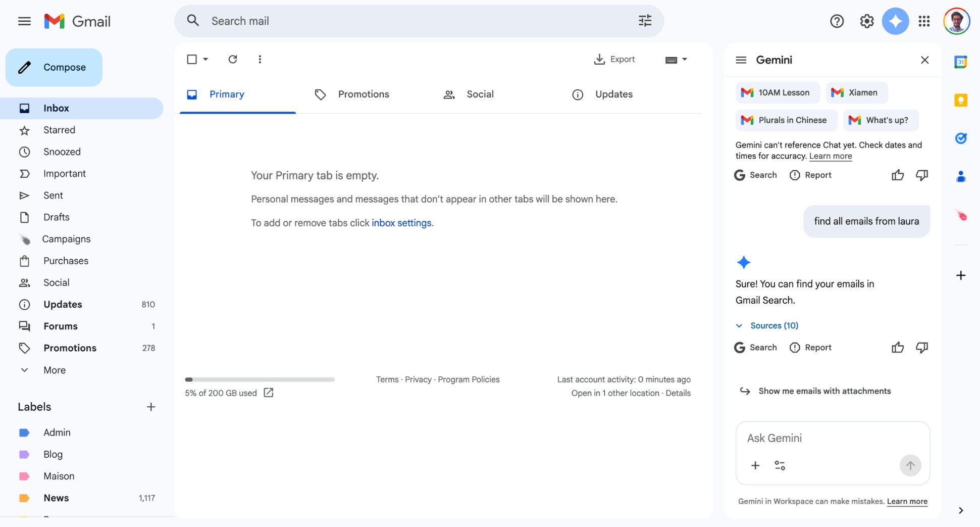Image resolution: width=980 pixels, height=527 pixels.
Task: Select the email checkbox at the top
Action: 192,59
